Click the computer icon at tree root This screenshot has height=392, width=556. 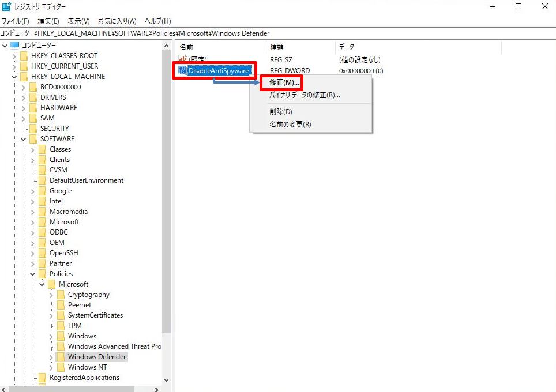point(14,46)
